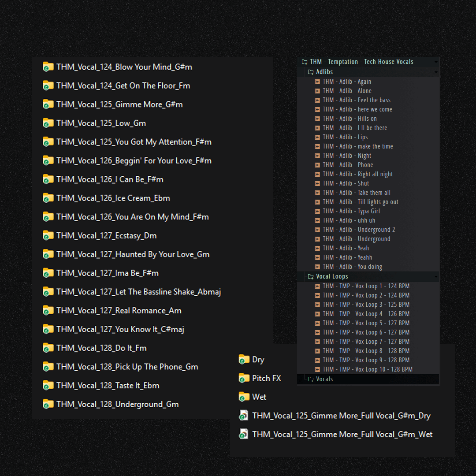Click folder icon for THM_Vocal_128_Underground_Gm
The height and width of the screenshot is (476, 476).
pyautogui.click(x=48, y=404)
